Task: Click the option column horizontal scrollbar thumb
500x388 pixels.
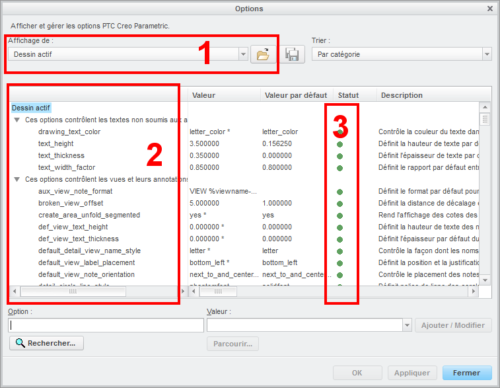Action: point(73,292)
